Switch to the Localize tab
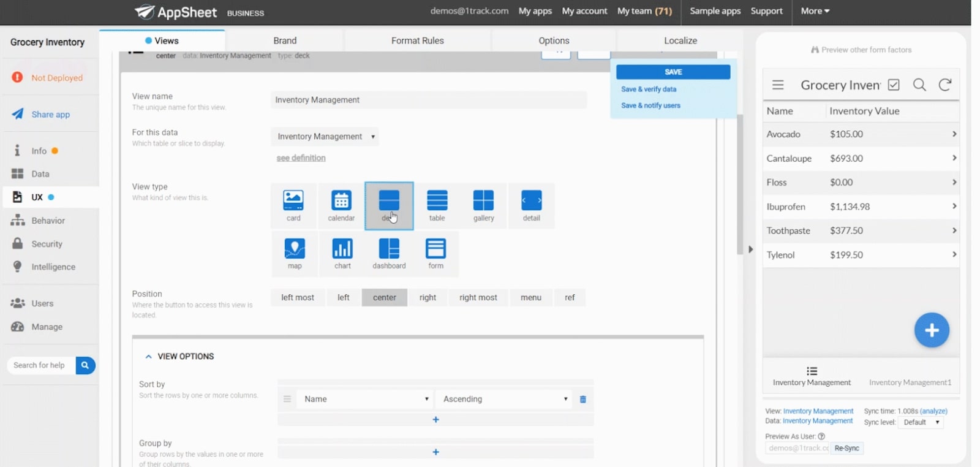Viewport: 980px width, 467px height. coord(680,40)
